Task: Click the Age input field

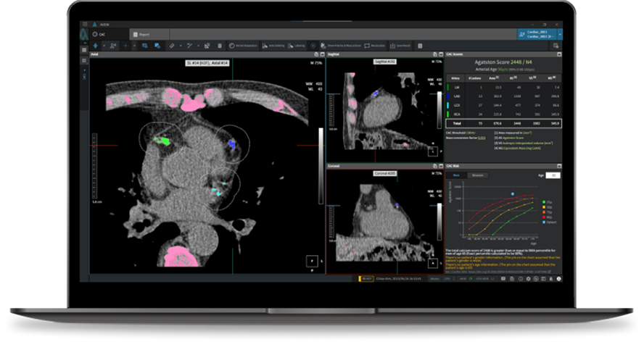Action: click(x=553, y=175)
